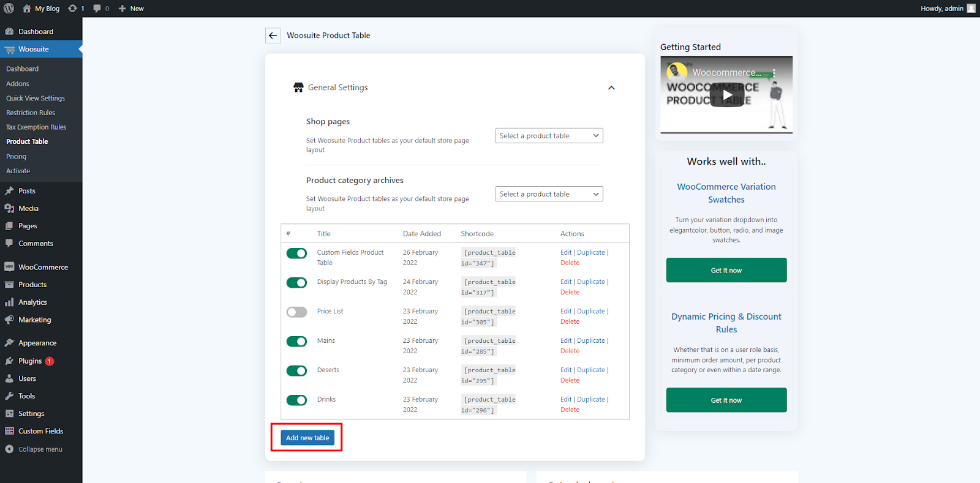Image resolution: width=980 pixels, height=483 pixels.
Task: Click the Users icon in sidebar
Action: point(9,379)
